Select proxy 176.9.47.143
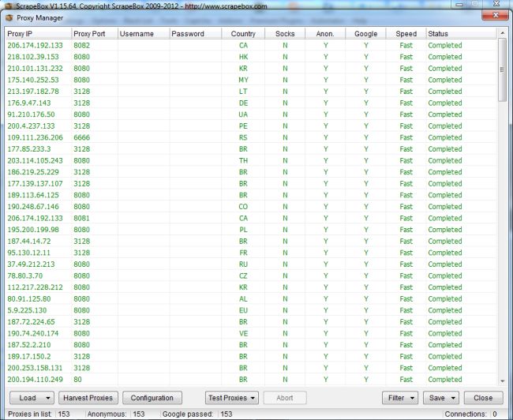Image resolution: width=513 pixels, height=420 pixels. point(29,103)
